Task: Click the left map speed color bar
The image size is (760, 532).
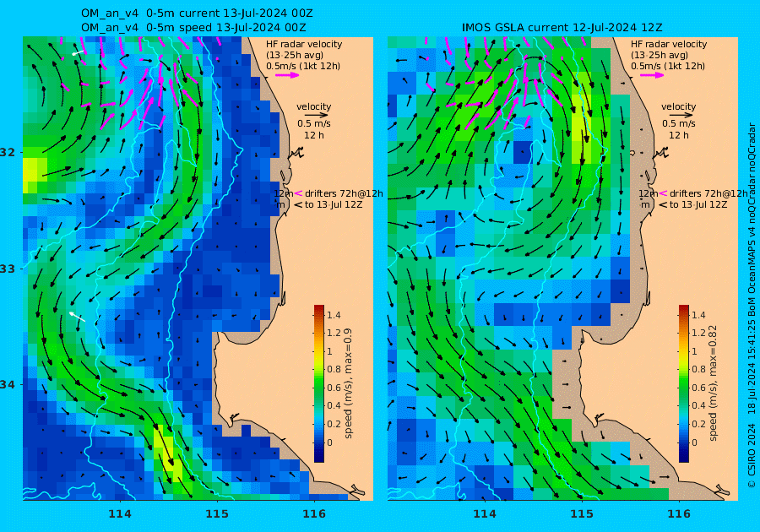Action: pos(319,383)
